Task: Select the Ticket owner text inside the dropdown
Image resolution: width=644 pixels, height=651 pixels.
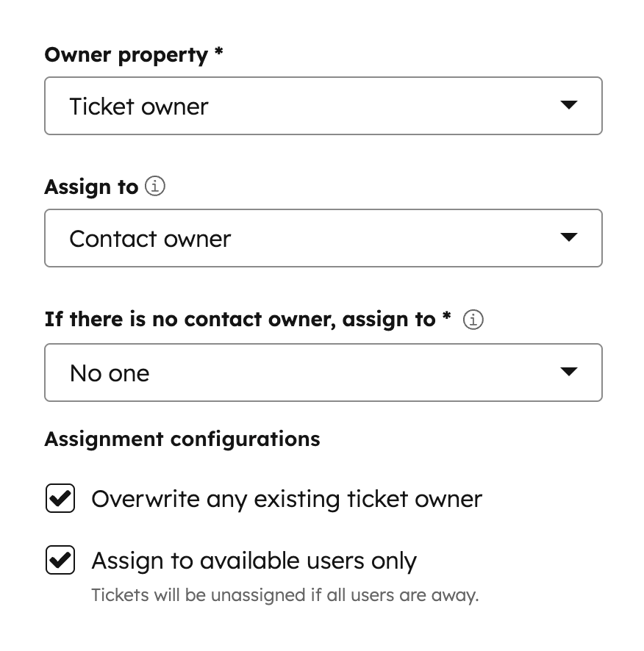Action: click(x=137, y=106)
